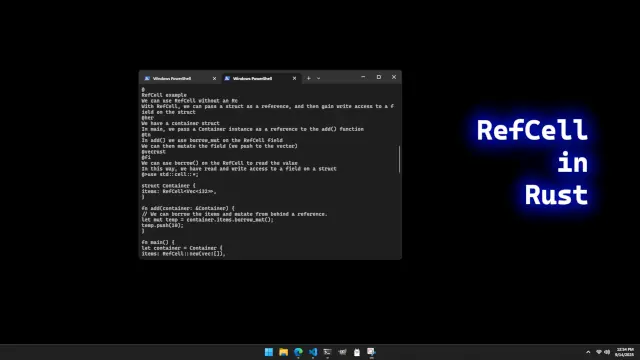Launch Microsoft Edge from the taskbar
The image size is (640, 360).
pyautogui.click(x=298, y=352)
